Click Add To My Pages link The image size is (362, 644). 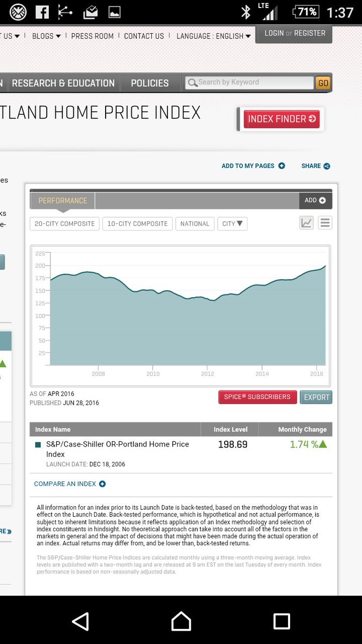pos(248,166)
